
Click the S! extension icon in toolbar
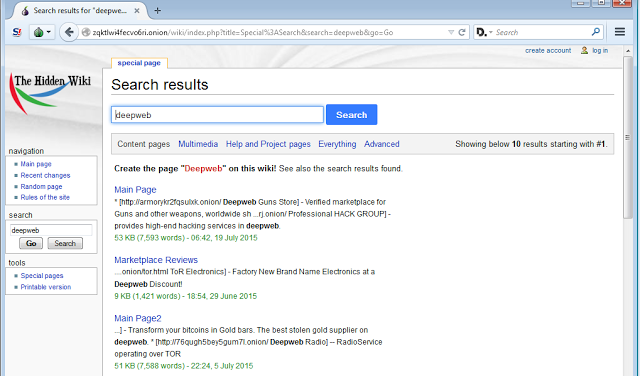point(17,32)
